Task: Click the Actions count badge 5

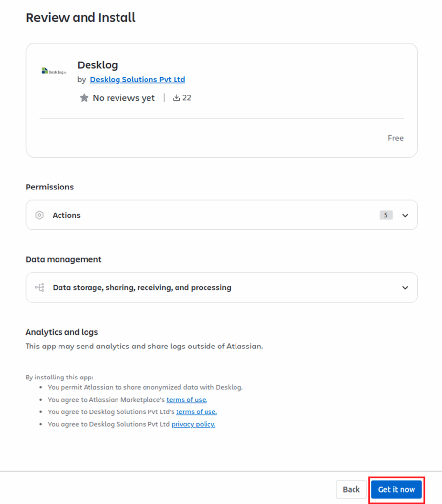Action: (x=386, y=215)
